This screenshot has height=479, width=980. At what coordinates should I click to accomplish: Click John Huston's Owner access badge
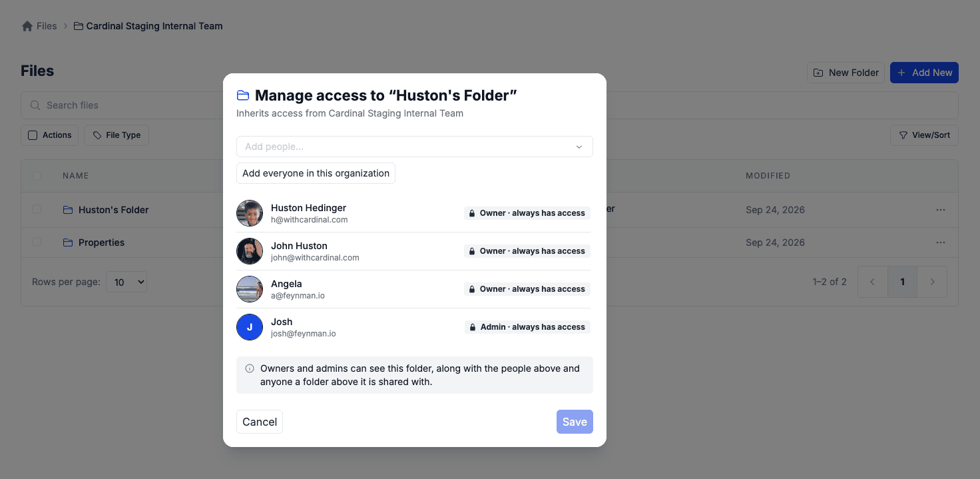(x=527, y=251)
